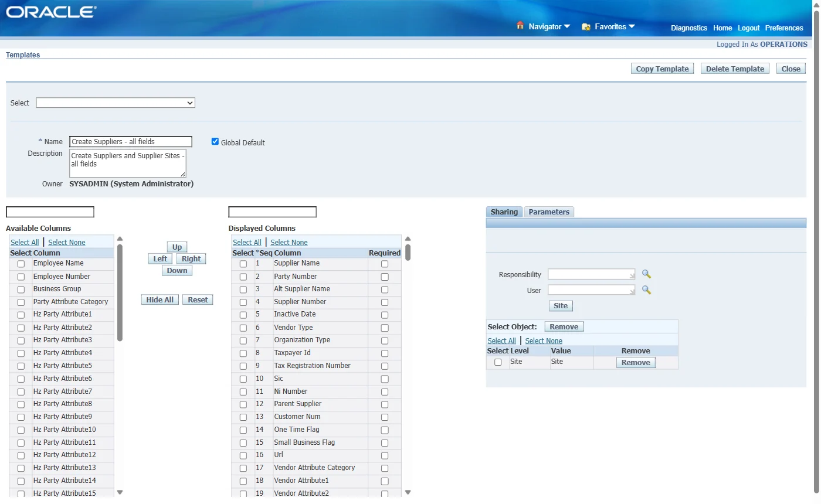Go to Home from header
Viewport: 821px width, 504px height.
click(x=722, y=28)
